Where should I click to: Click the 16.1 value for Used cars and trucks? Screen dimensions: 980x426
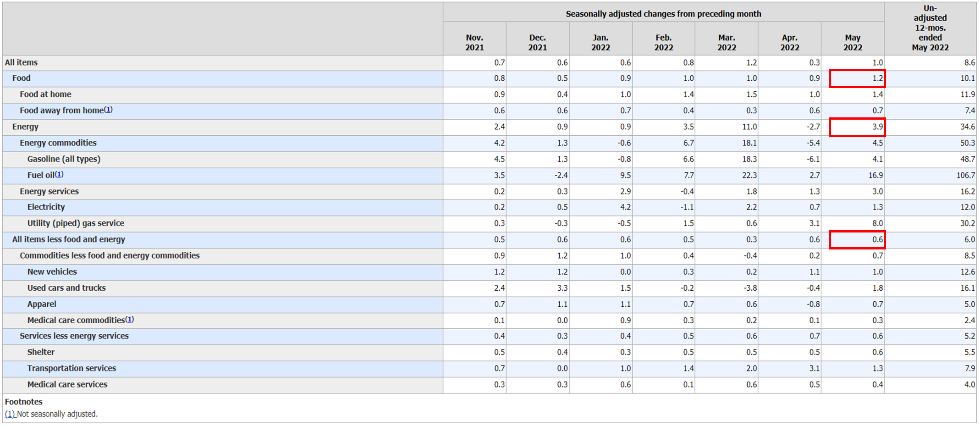(x=968, y=288)
